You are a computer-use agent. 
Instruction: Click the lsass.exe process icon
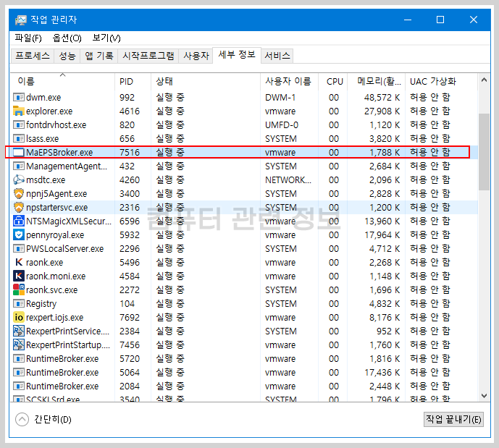click(x=18, y=139)
